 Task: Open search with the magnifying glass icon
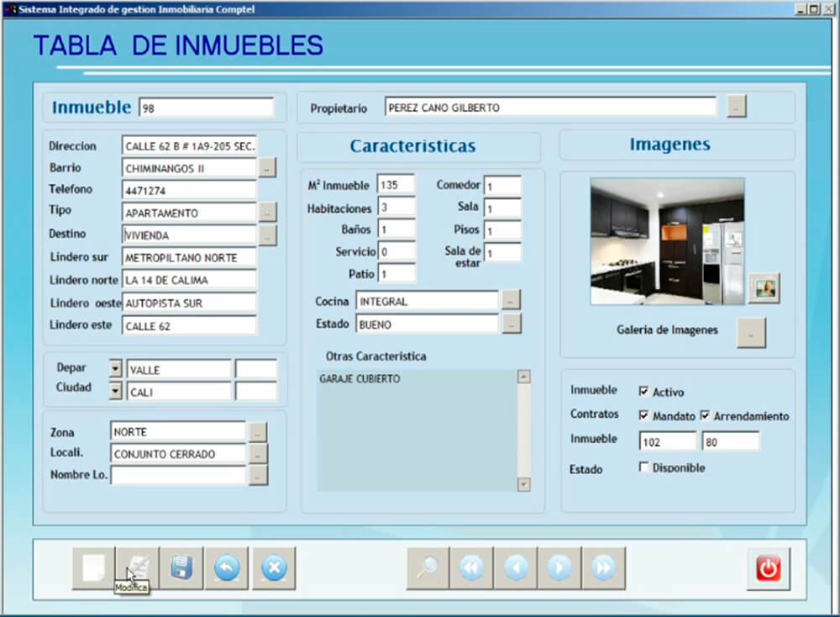[428, 568]
